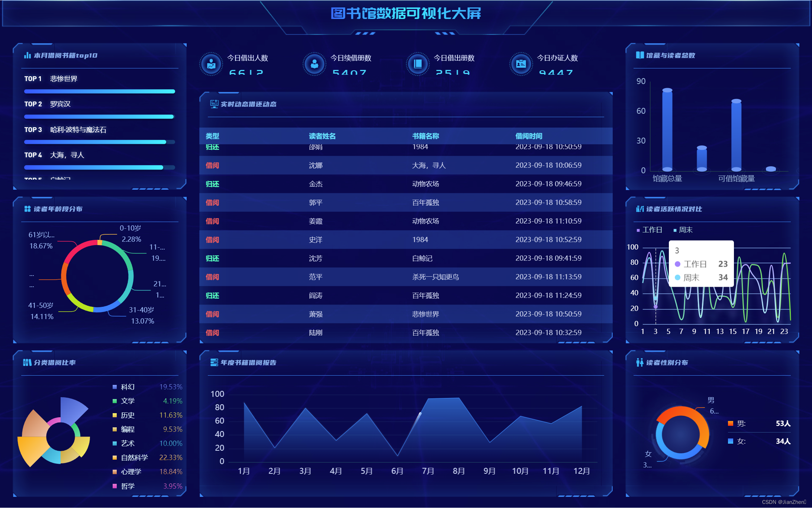The width and height of the screenshot is (812, 508).
Task: Toggle 历史 legend entry
Action: [x=124, y=415]
